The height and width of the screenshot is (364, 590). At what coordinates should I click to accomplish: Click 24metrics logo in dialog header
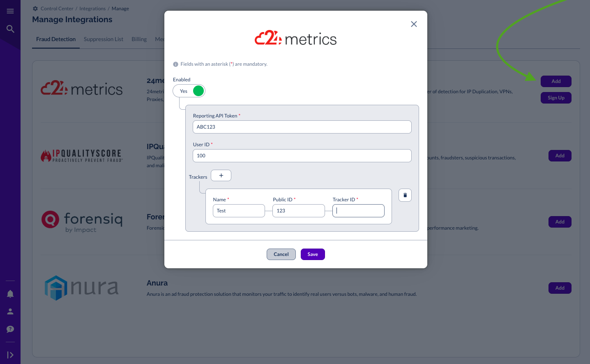pyautogui.click(x=296, y=38)
